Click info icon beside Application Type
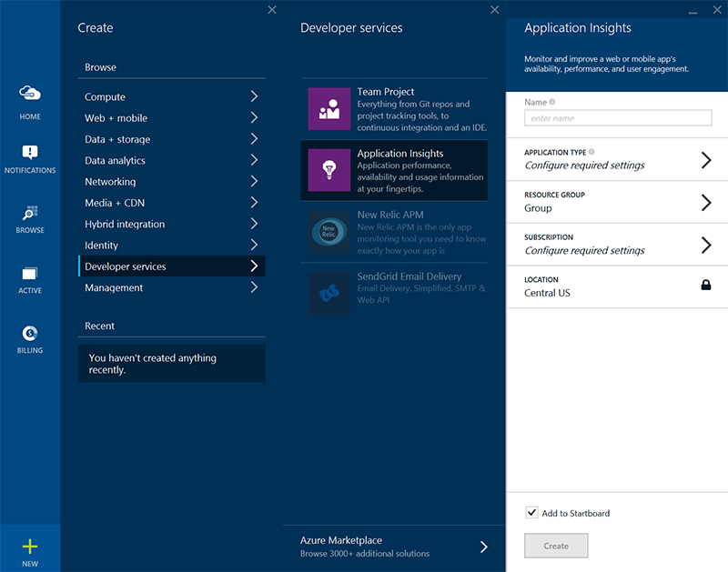Viewport: 728px width, 572px height. click(x=591, y=152)
